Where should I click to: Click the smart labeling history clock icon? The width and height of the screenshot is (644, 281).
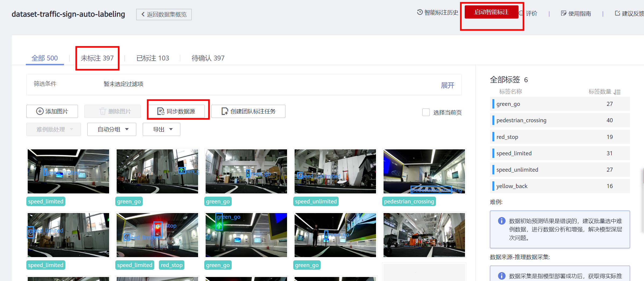coord(420,12)
